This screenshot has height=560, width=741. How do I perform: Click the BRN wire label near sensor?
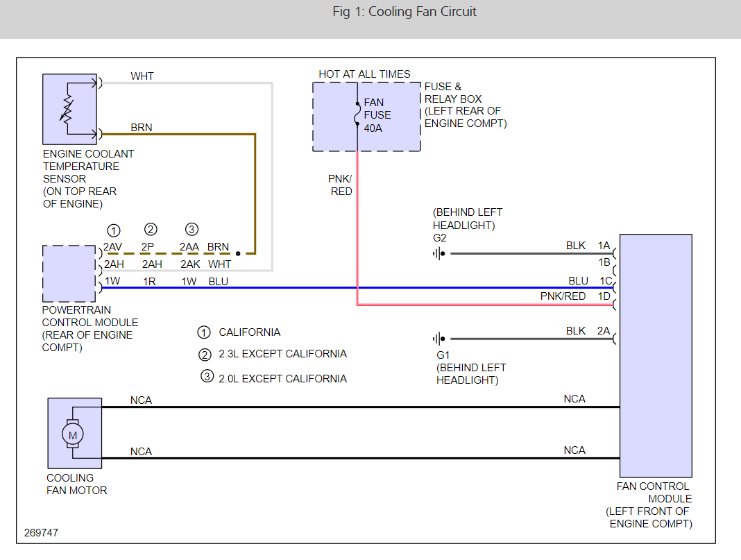[x=142, y=128]
